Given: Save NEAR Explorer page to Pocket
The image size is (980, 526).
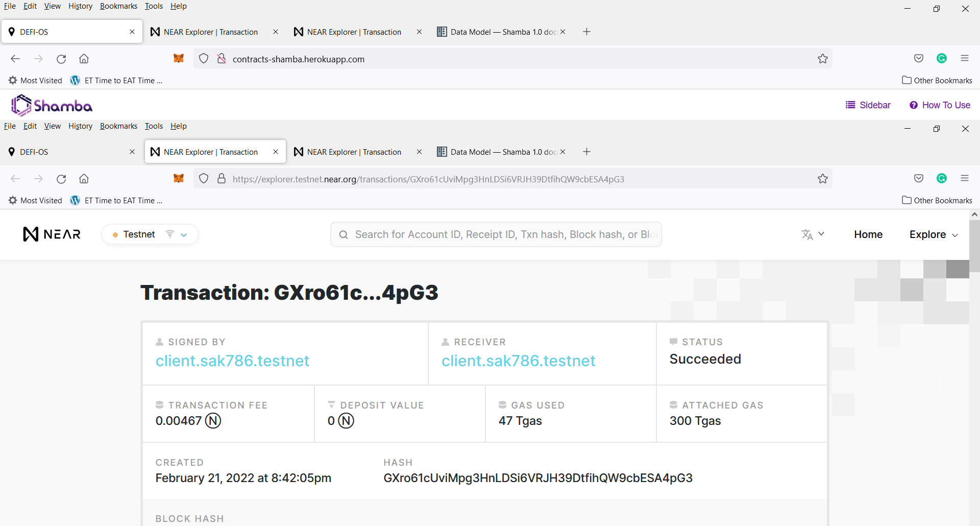Looking at the screenshot, I should (919, 178).
